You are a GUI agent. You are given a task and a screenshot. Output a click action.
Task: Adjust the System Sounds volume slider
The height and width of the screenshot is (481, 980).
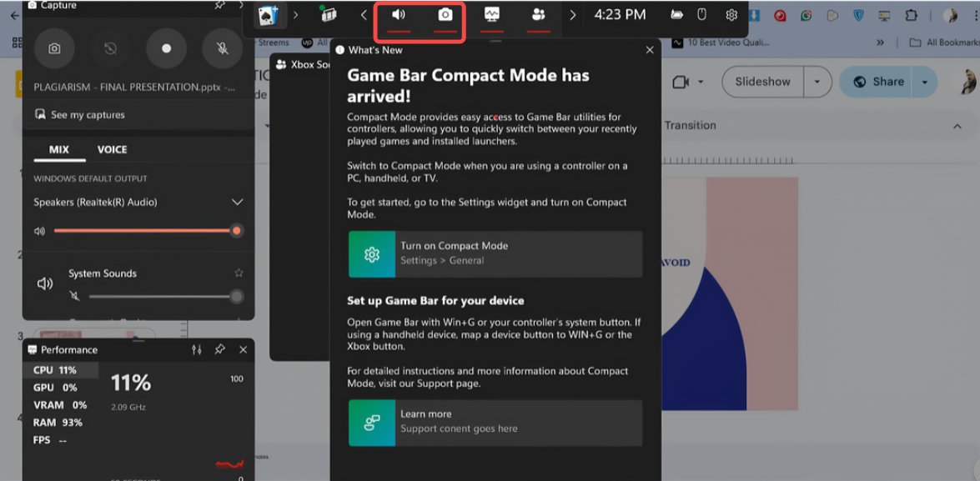coord(166,296)
